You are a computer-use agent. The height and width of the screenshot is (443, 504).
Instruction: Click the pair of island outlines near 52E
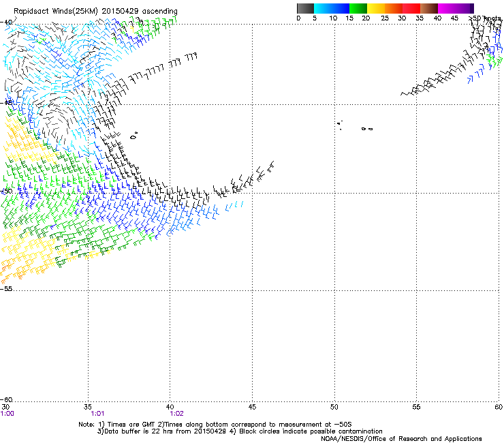point(367,129)
